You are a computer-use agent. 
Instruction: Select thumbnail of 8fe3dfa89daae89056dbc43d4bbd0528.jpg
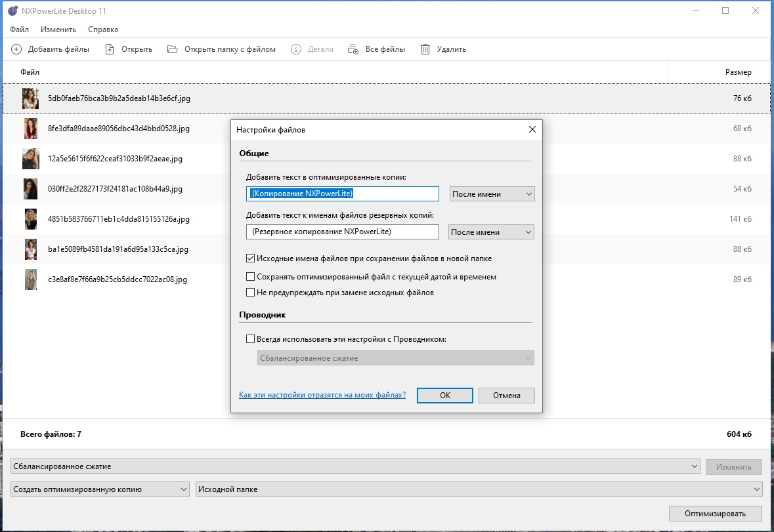(31, 129)
